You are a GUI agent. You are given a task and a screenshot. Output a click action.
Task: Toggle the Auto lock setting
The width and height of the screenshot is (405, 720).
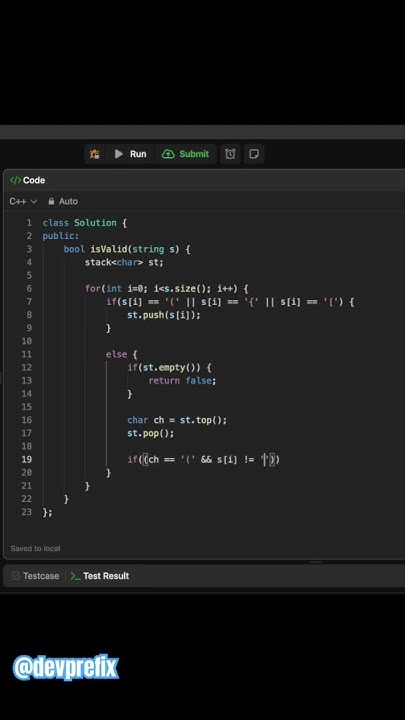[x=63, y=201]
